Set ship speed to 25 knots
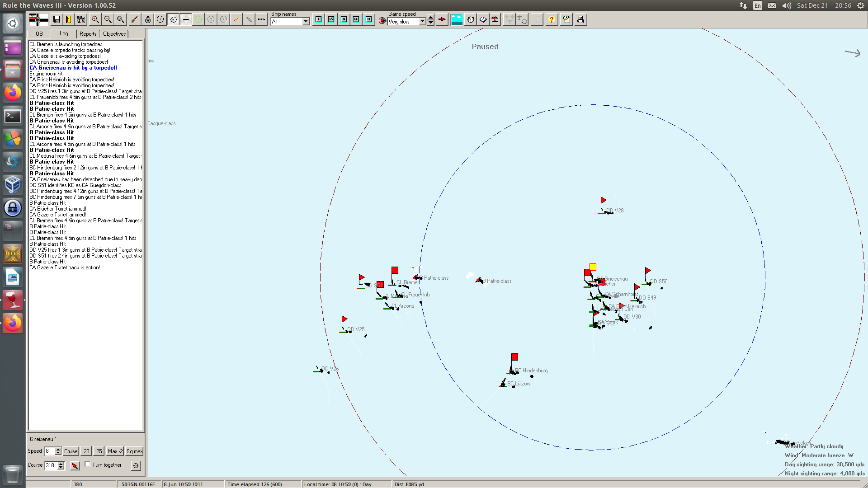Viewport: 868px width, 488px height. [x=99, y=451]
